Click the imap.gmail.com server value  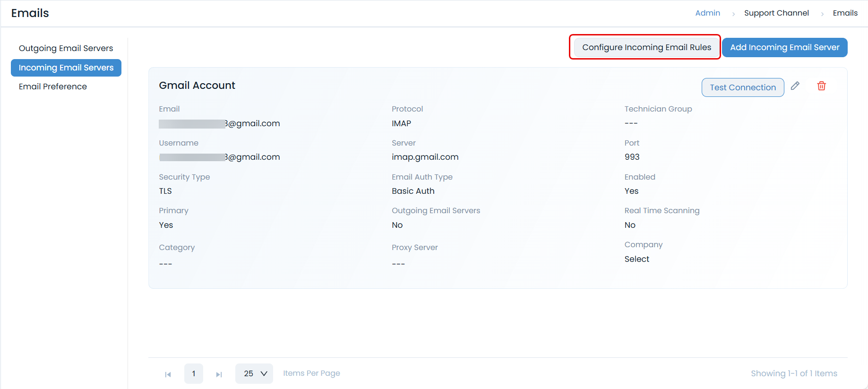point(425,157)
